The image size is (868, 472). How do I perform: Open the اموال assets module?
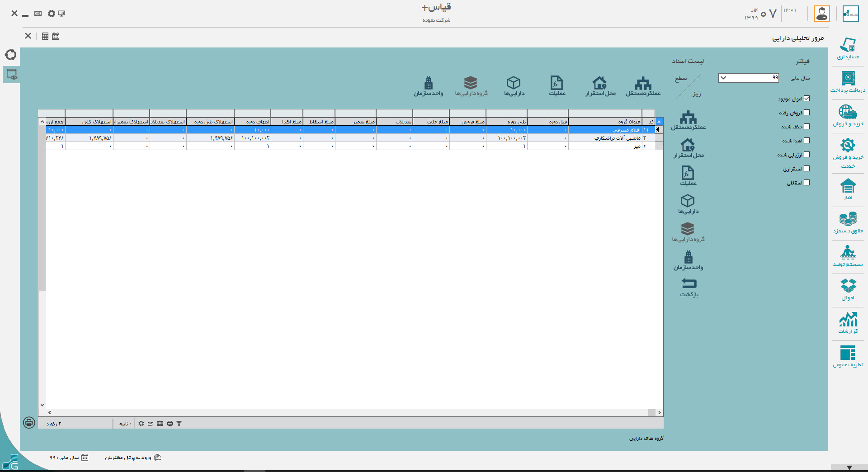pyautogui.click(x=848, y=289)
